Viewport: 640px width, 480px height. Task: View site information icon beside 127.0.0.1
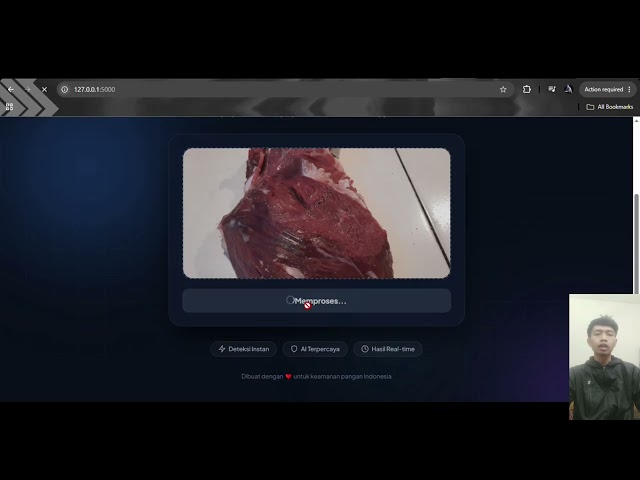[x=64, y=89]
